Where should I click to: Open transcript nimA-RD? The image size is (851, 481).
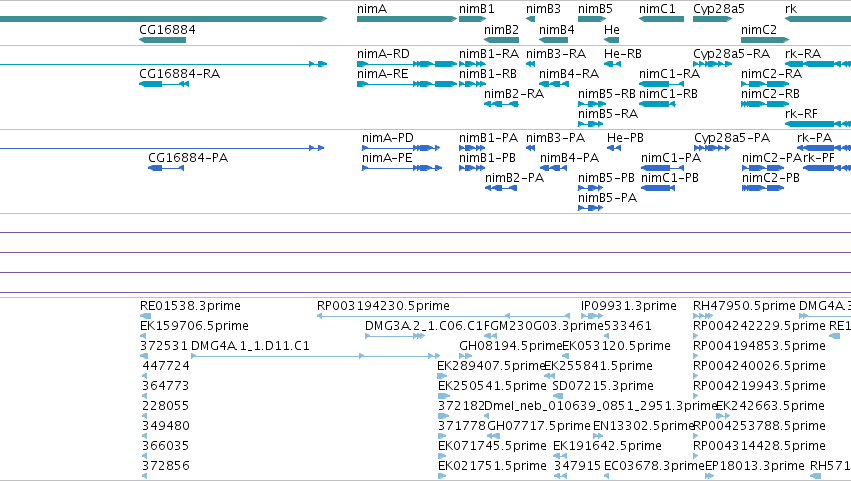383,54
